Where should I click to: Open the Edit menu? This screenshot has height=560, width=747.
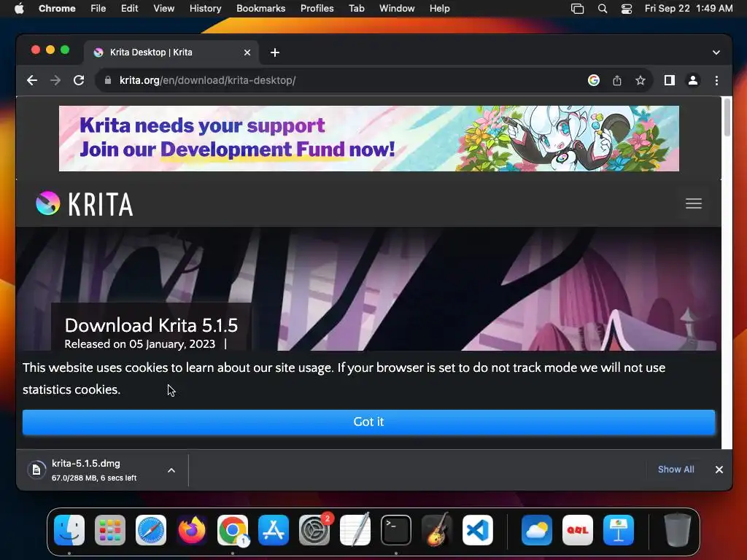pos(129,8)
